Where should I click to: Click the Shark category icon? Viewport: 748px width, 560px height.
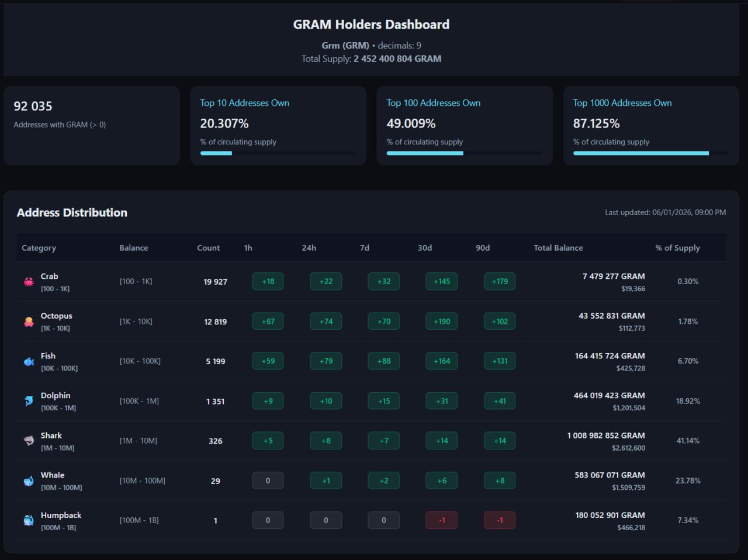click(29, 441)
